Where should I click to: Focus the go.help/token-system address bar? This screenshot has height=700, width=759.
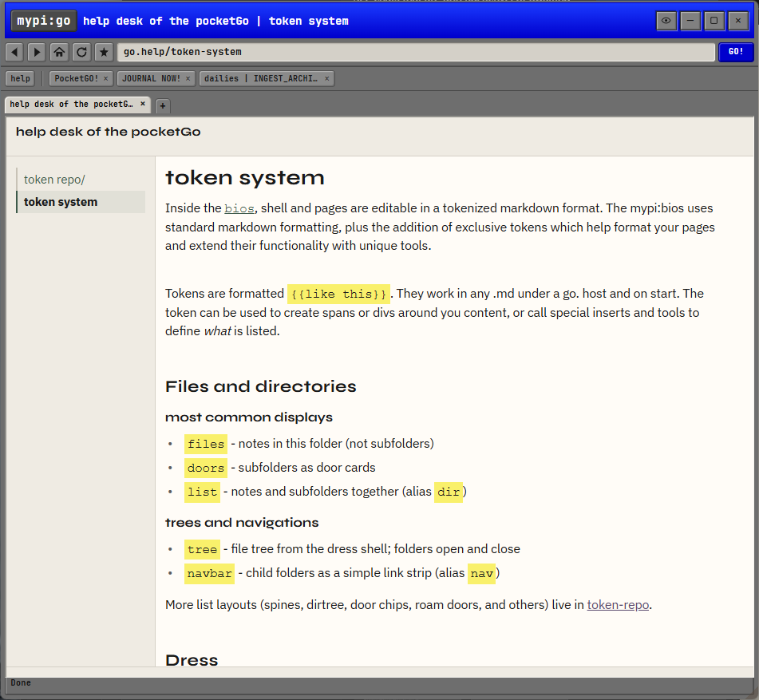(x=416, y=52)
